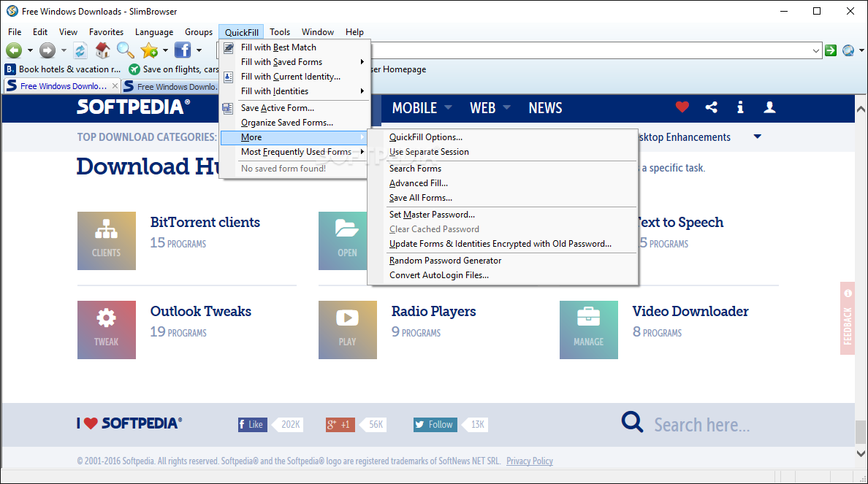Refresh the page with the reload icon
The height and width of the screenshot is (484, 868).
tap(80, 50)
